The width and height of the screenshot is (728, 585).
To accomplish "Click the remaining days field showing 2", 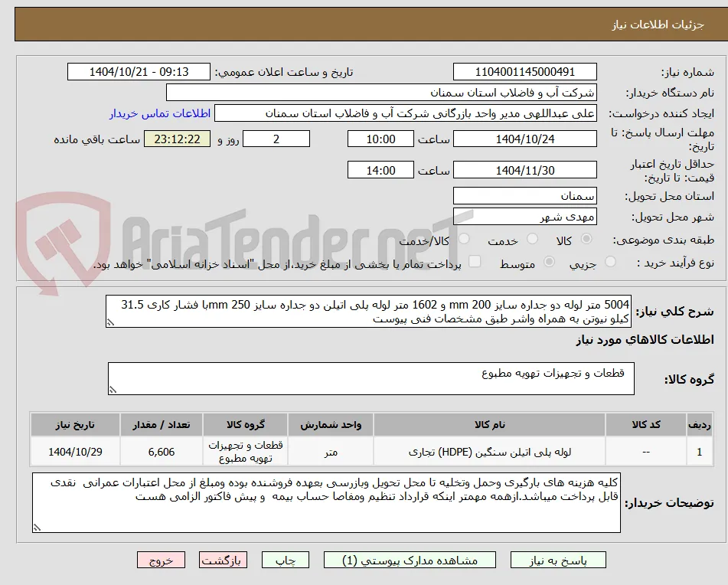I will [x=276, y=139].
